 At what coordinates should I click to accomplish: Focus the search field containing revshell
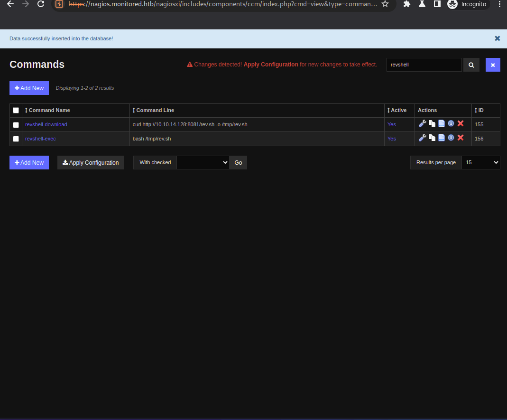424,65
